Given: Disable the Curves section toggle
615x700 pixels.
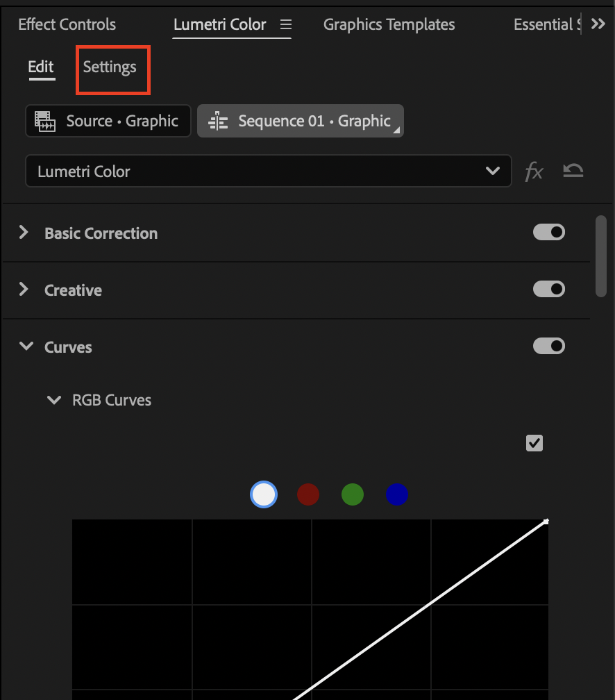Looking at the screenshot, I should pyautogui.click(x=549, y=346).
